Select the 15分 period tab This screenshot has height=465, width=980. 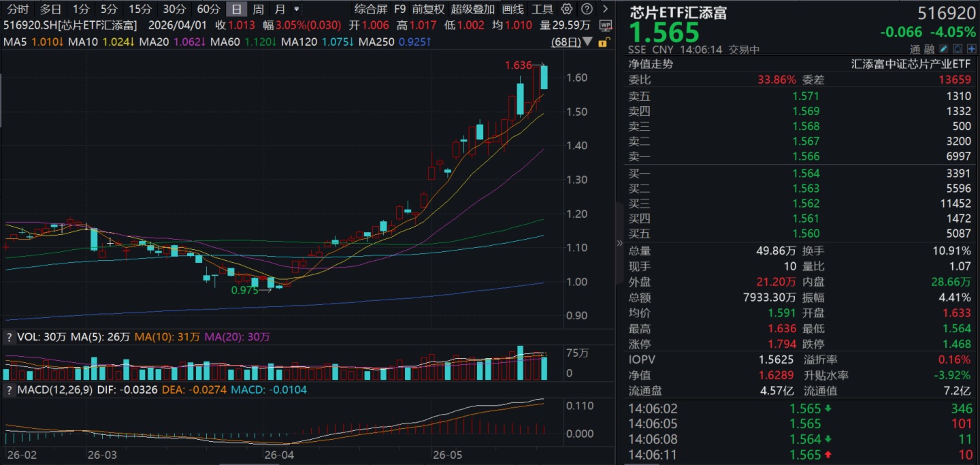(140, 10)
